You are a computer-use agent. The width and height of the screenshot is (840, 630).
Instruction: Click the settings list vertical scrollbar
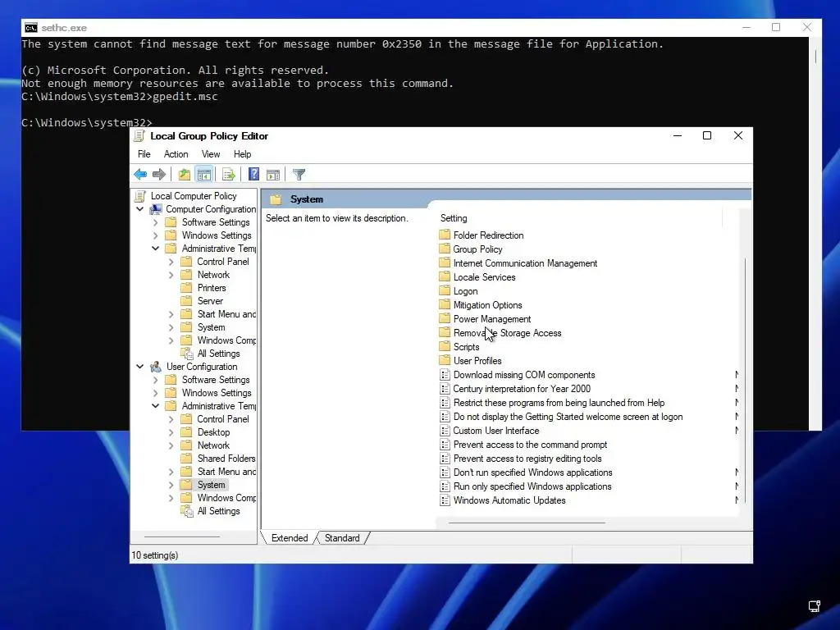(x=745, y=381)
